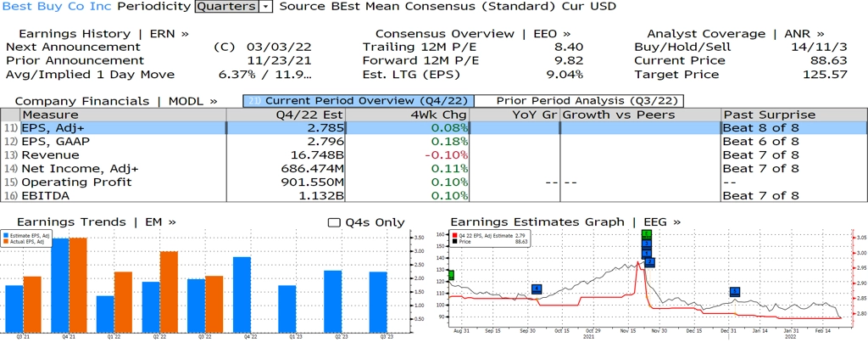Open Earnings History | ERN » link
Screen dimensions: 868x342
(104, 33)
